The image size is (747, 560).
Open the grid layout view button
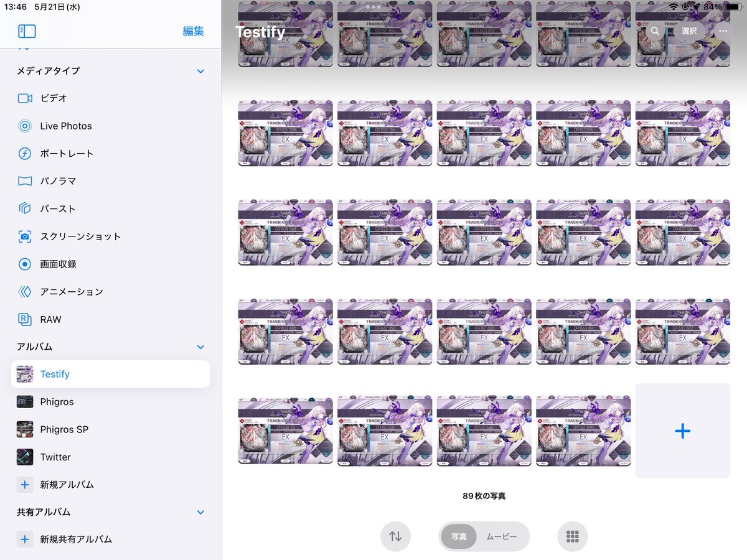click(573, 536)
